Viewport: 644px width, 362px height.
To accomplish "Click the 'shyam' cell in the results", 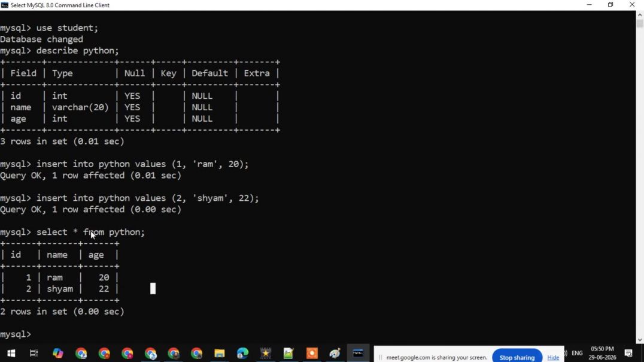I will (60, 289).
